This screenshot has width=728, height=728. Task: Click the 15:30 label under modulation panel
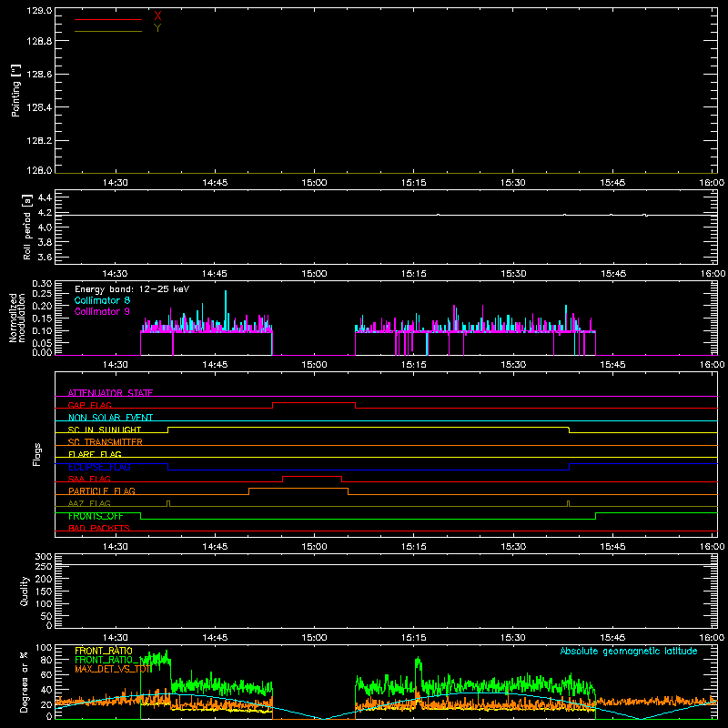pos(513,365)
